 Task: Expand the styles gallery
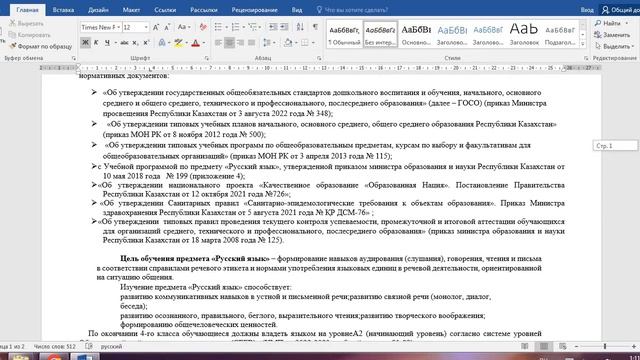tap(583, 44)
